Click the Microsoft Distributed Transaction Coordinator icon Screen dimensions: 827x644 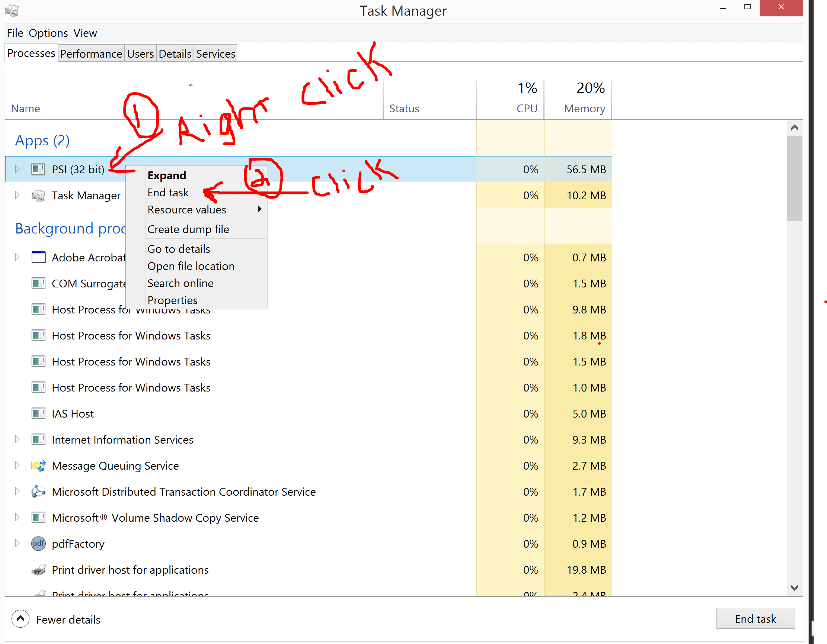point(38,492)
